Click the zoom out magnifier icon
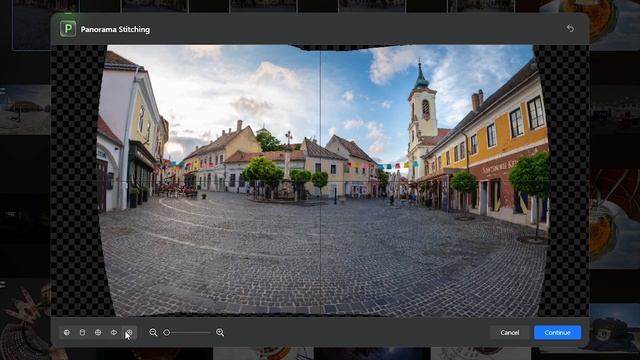The width and height of the screenshot is (640, 360). click(x=153, y=333)
